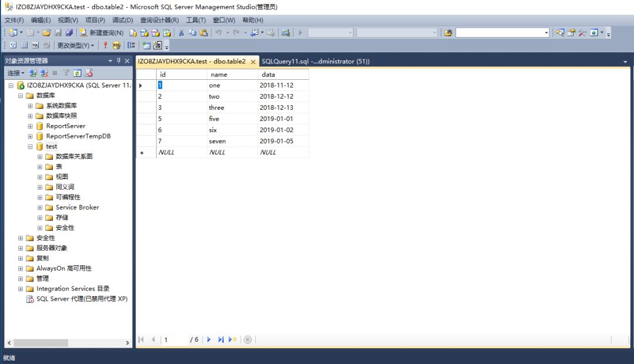
Task: Click Connect Object Explorer icon
Action: [33, 73]
